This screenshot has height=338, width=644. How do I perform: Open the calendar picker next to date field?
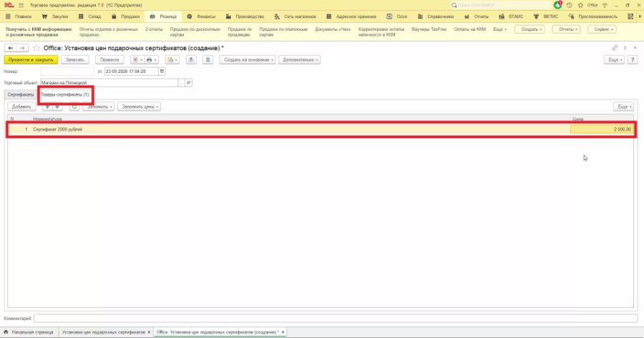(x=162, y=71)
